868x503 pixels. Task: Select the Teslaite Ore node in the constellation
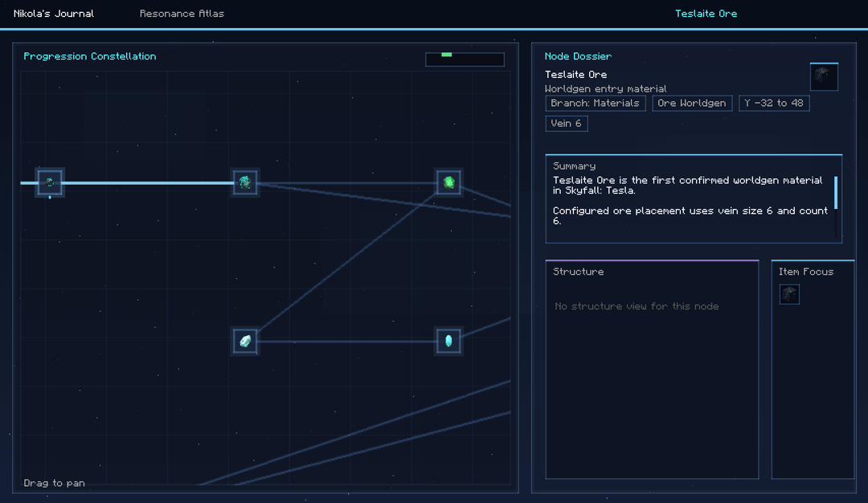50,182
